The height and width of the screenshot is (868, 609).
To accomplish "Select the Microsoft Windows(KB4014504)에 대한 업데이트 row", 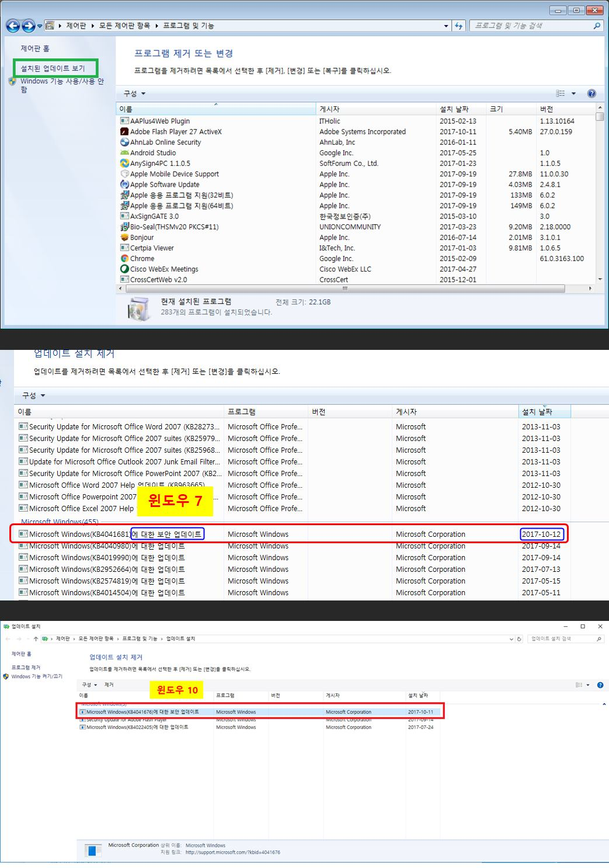I will (x=294, y=592).
